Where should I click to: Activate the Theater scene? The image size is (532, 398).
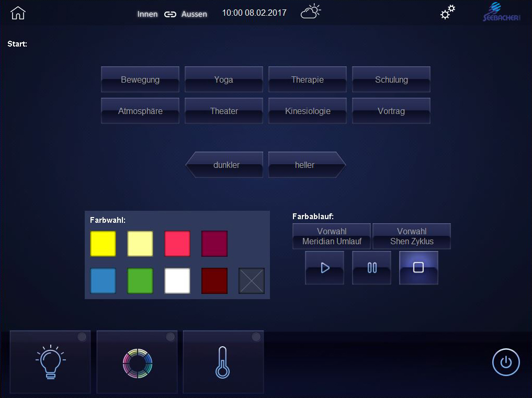pyautogui.click(x=224, y=111)
